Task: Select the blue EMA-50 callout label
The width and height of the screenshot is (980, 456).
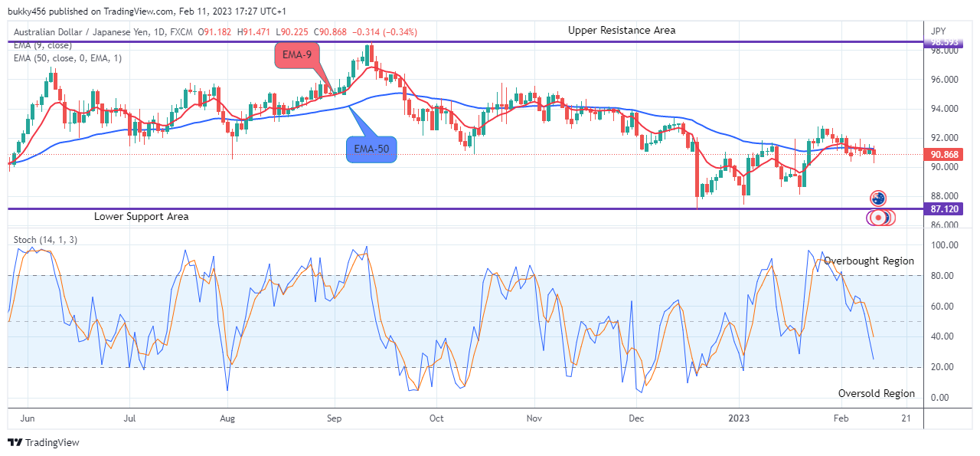Action: [x=371, y=148]
